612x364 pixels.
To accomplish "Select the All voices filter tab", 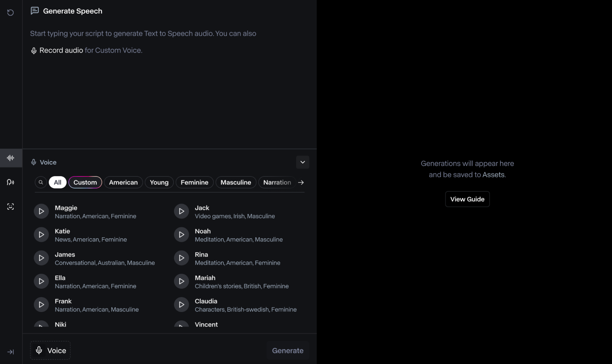I will click(x=57, y=182).
